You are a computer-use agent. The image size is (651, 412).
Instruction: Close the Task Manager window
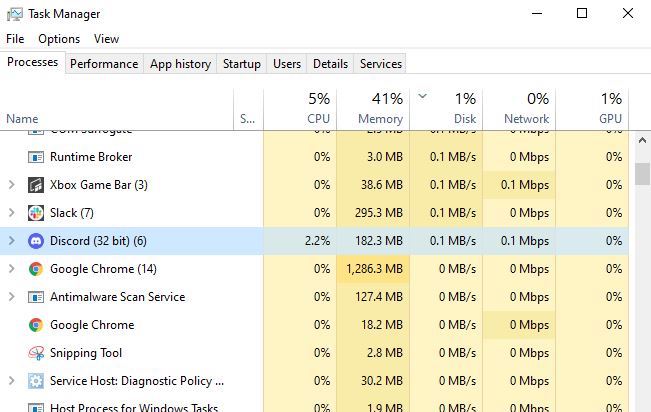pos(628,13)
